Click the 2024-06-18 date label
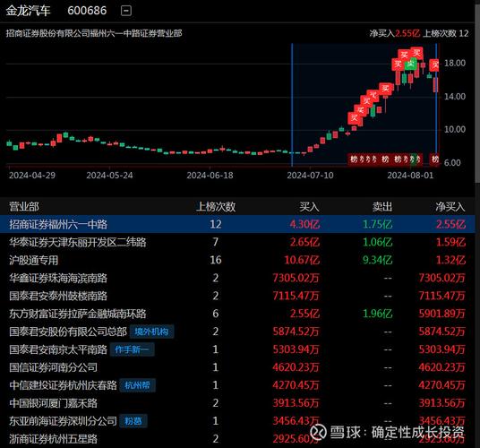480x448 pixels. tap(210, 175)
